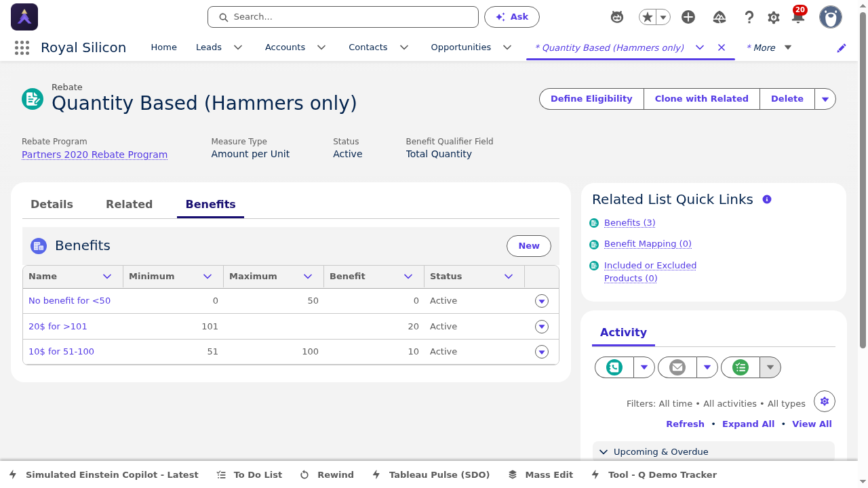868x488 pixels.
Task: Open the More navigation dropdown
Action: (769, 47)
